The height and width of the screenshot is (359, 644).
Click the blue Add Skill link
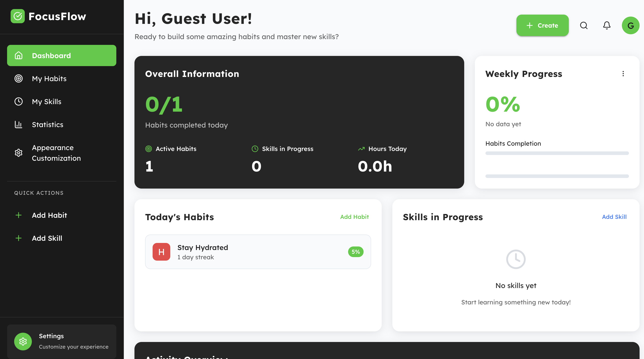[x=614, y=217]
